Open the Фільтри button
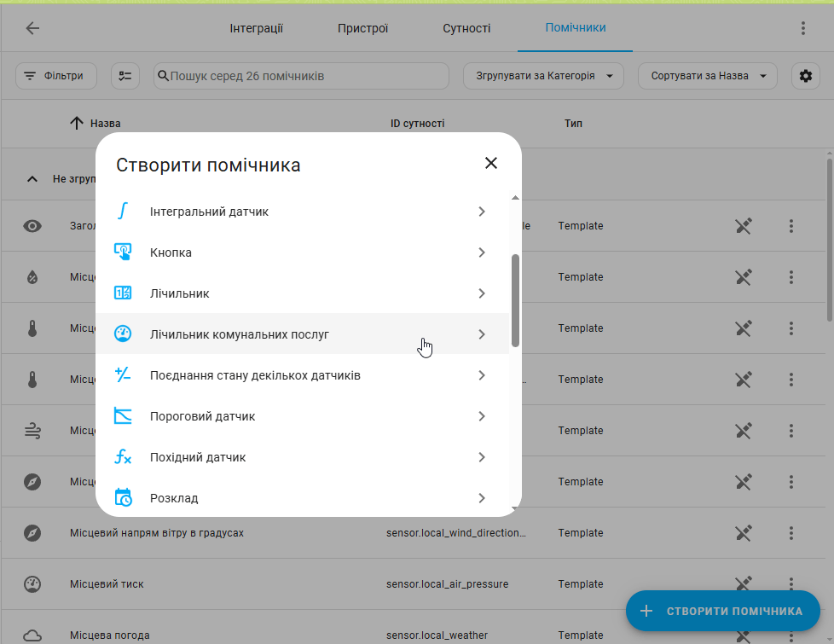The width and height of the screenshot is (834, 644). tap(56, 76)
